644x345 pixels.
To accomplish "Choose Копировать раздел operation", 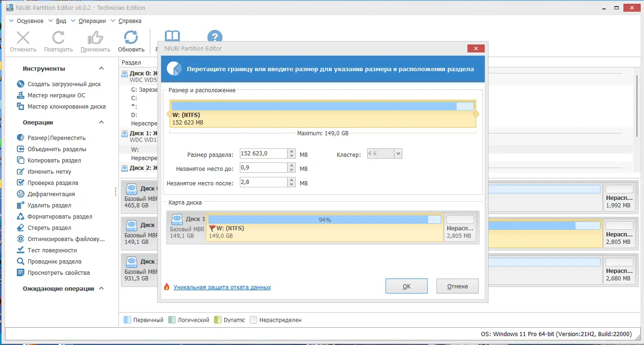I will tap(54, 161).
